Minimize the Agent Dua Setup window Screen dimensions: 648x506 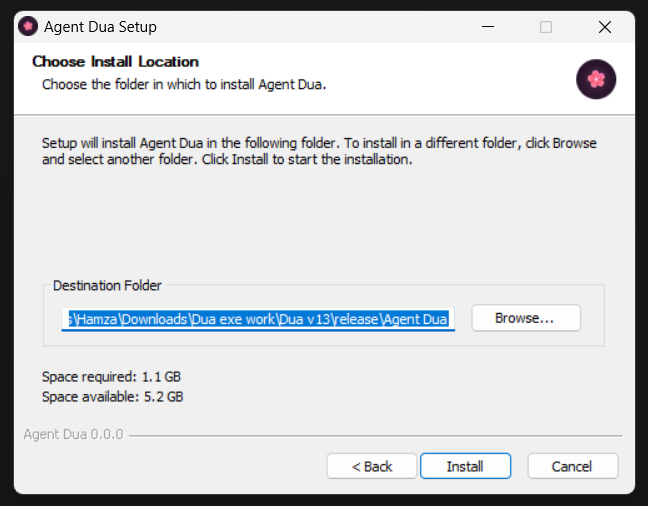pyautogui.click(x=488, y=27)
